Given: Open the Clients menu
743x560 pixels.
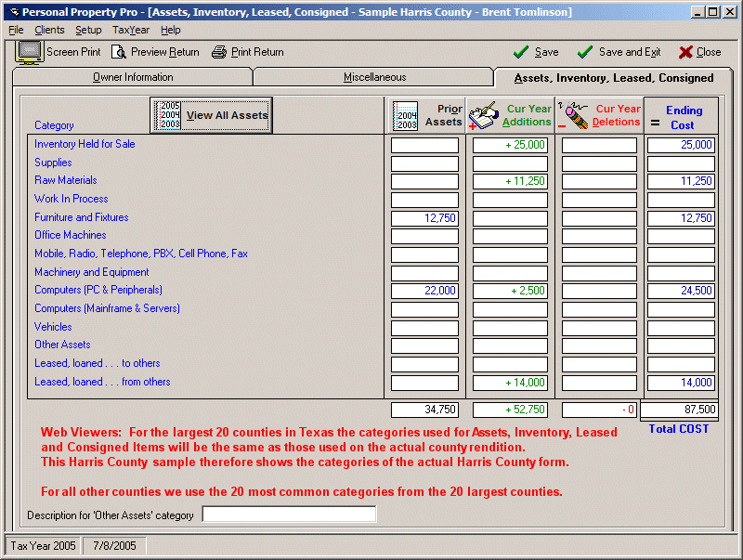Looking at the screenshot, I should click(x=49, y=30).
